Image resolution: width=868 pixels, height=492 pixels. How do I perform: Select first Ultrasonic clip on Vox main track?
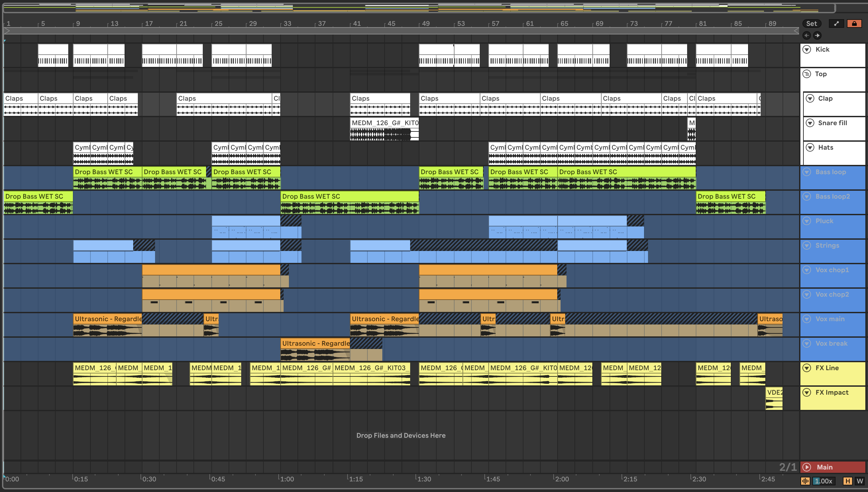(x=108, y=325)
